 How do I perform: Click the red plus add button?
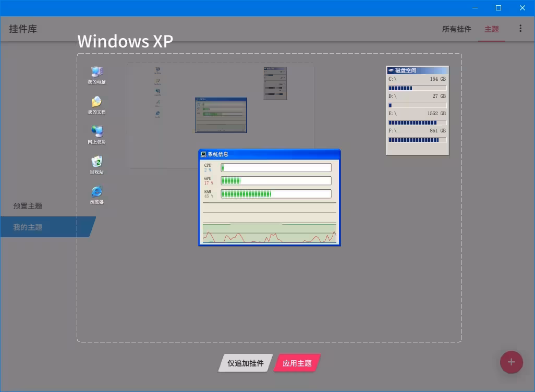tap(511, 362)
